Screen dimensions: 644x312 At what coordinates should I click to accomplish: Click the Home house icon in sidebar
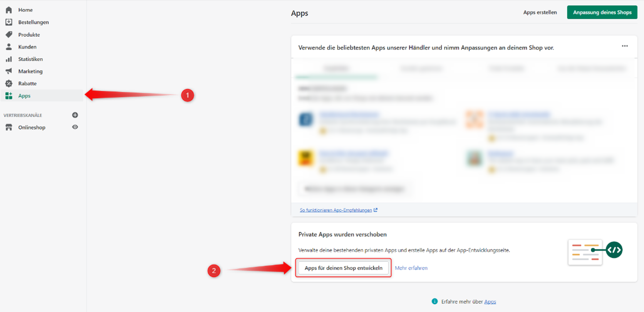click(x=9, y=10)
